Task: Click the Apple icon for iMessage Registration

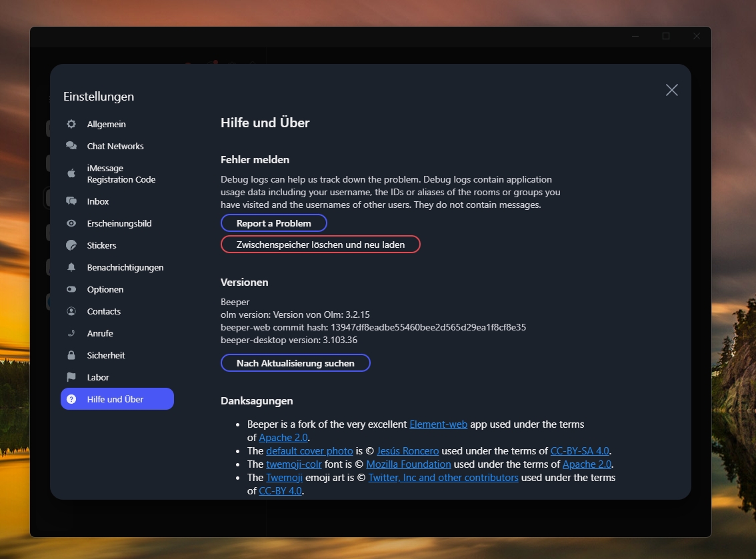Action: pyautogui.click(x=71, y=173)
